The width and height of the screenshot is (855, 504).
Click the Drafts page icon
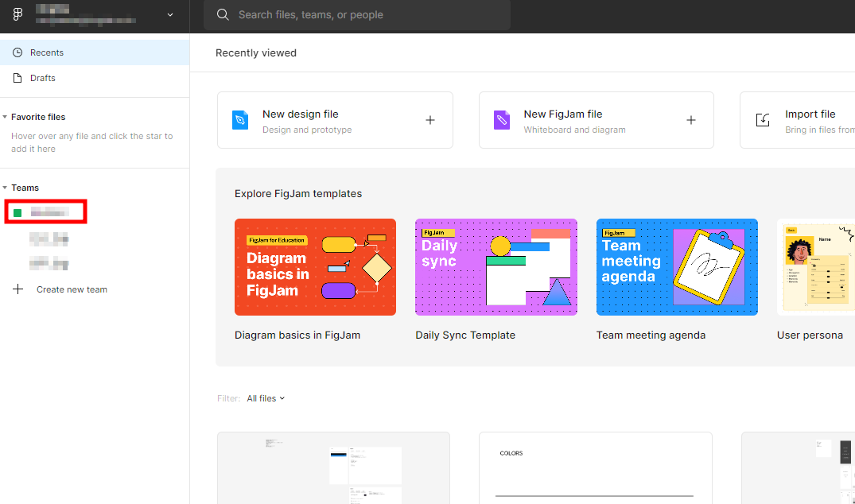point(17,78)
